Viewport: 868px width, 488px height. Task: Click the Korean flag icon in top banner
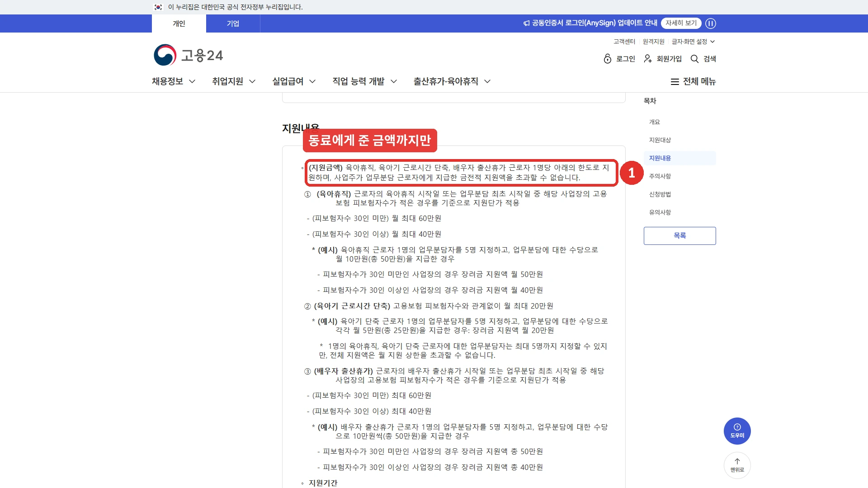(x=158, y=7)
